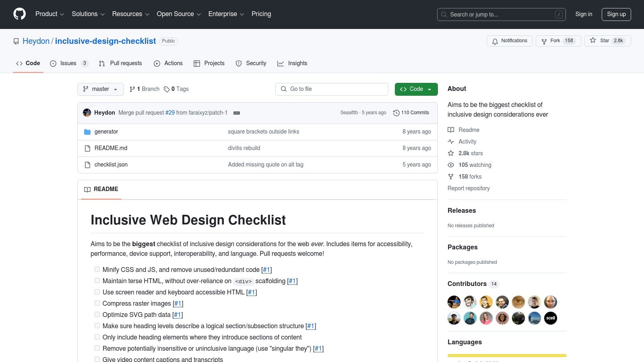
Task: Switch to the Issues tab
Action: [x=69, y=64]
